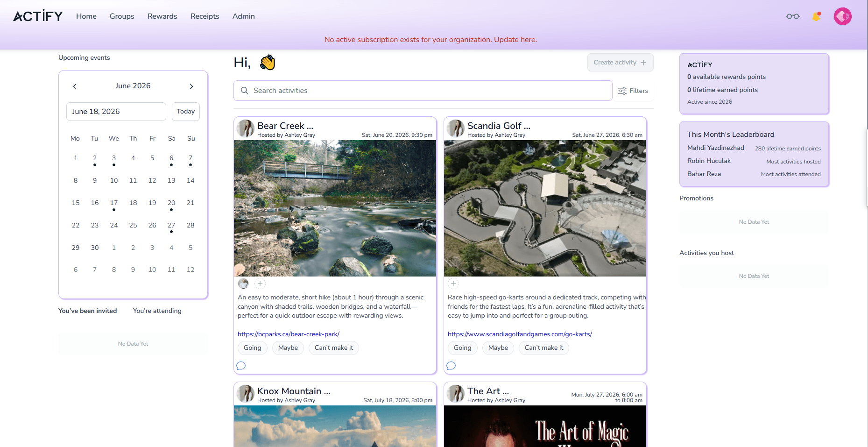Viewport: 868px width, 447px height.
Task: Select Going on Scandia Golf card
Action: pos(463,348)
